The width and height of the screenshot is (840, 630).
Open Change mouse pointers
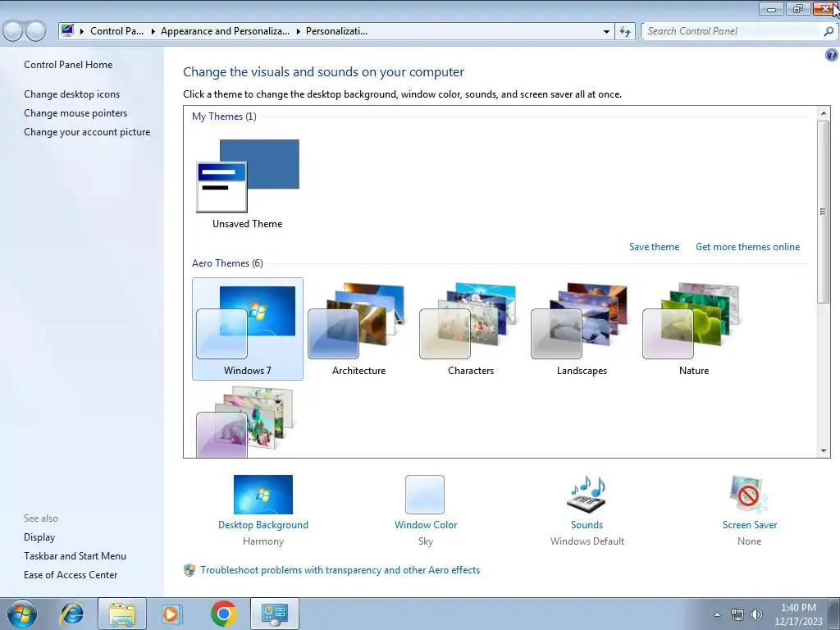click(x=75, y=113)
